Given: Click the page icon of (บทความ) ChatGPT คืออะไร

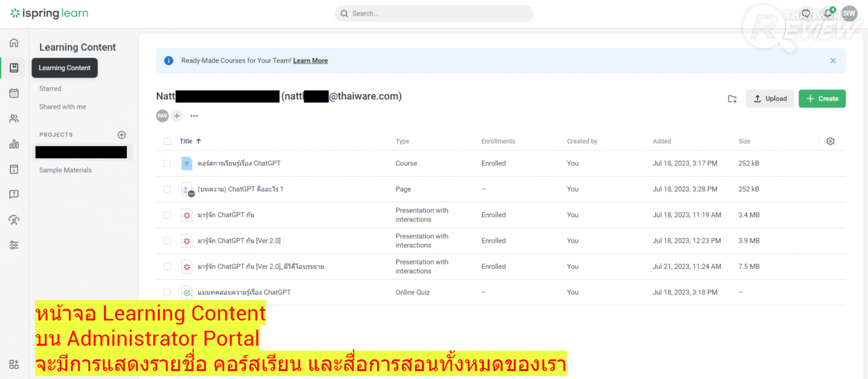Looking at the screenshot, I should (187, 189).
